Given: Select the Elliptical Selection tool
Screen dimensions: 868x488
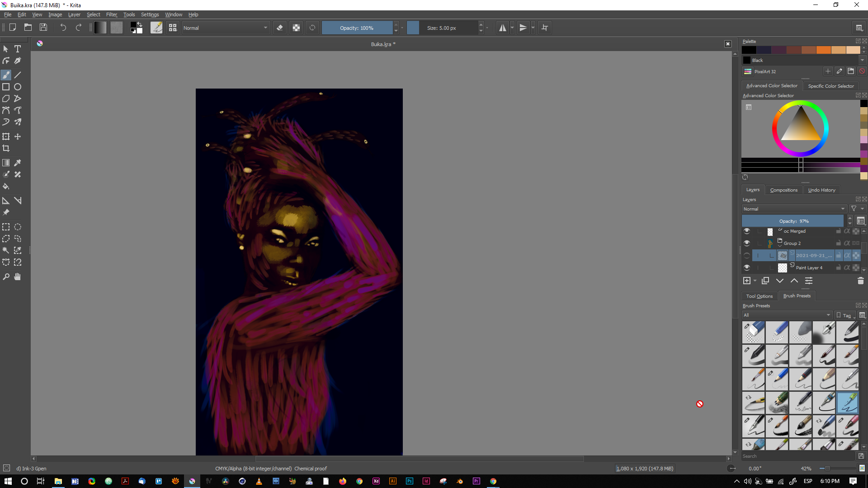Looking at the screenshot, I should point(18,227).
